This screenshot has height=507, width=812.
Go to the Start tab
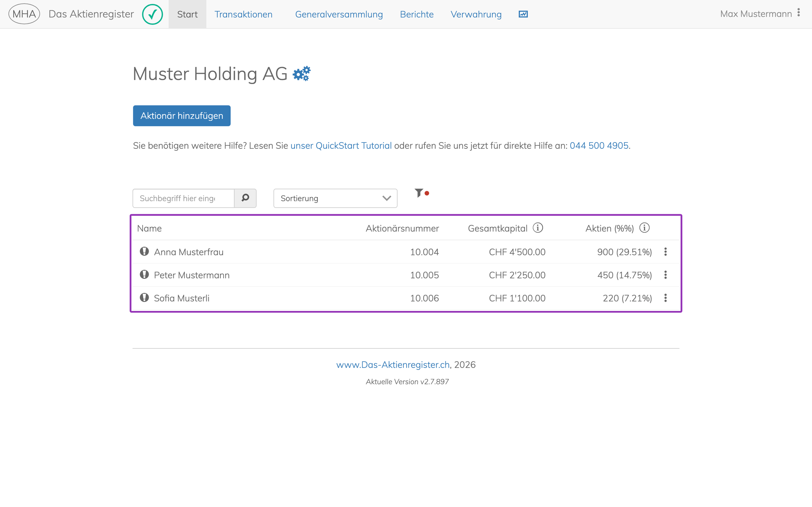coord(187,14)
